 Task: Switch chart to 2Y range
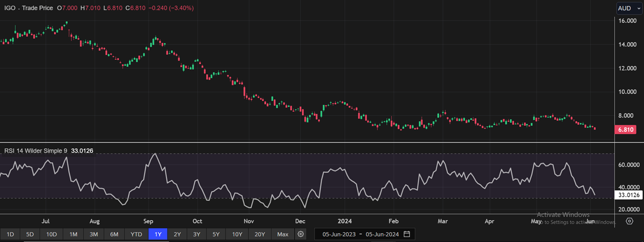click(177, 234)
